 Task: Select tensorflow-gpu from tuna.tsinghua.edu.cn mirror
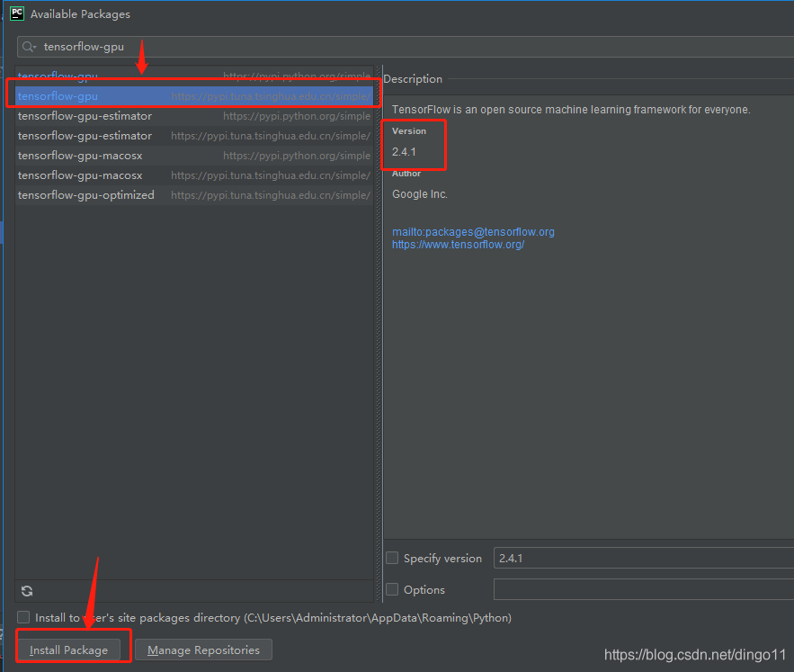[194, 95]
